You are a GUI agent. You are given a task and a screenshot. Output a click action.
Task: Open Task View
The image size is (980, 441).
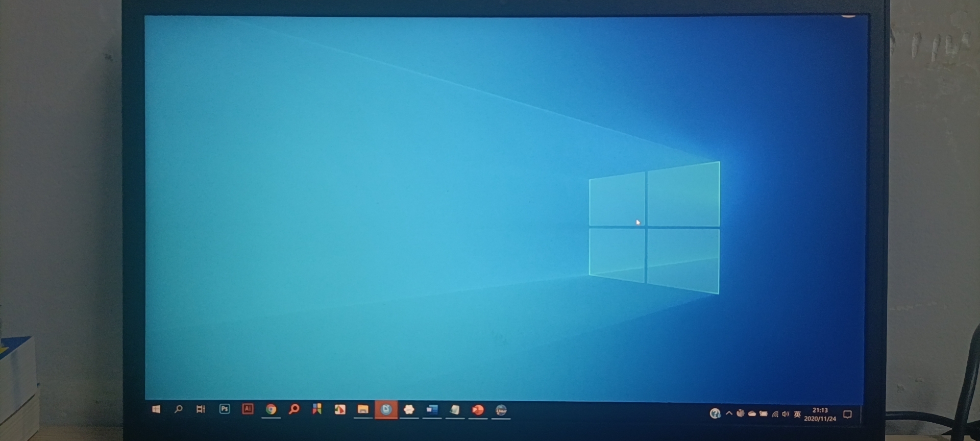(x=201, y=409)
